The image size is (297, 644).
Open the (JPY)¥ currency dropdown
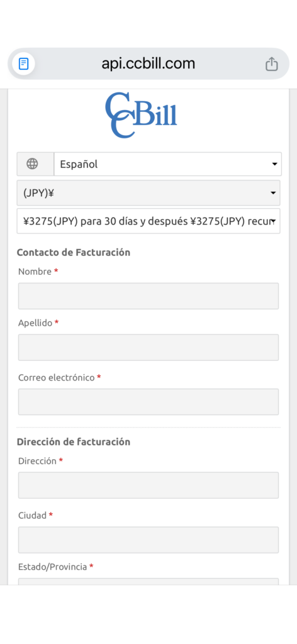pyautogui.click(x=148, y=192)
